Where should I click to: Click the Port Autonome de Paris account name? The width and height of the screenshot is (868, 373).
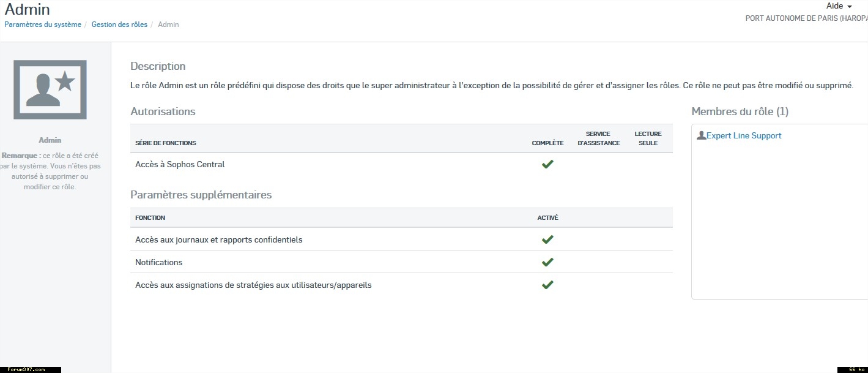pos(806,18)
